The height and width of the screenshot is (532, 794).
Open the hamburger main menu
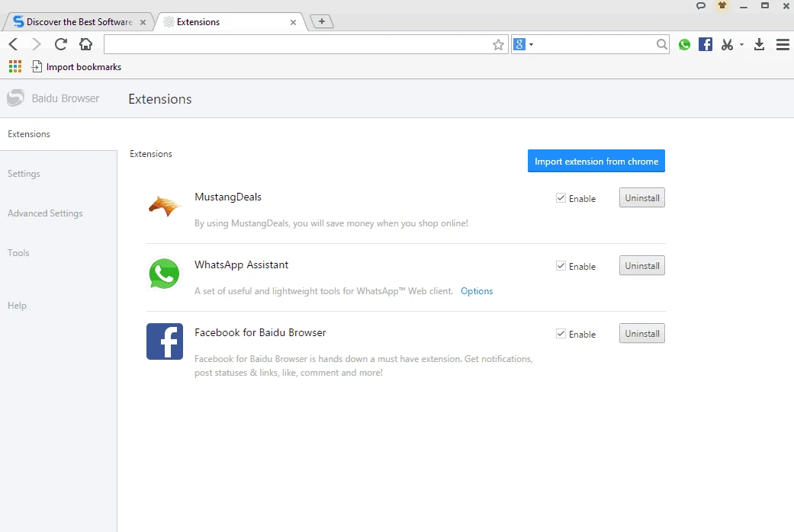[783, 44]
